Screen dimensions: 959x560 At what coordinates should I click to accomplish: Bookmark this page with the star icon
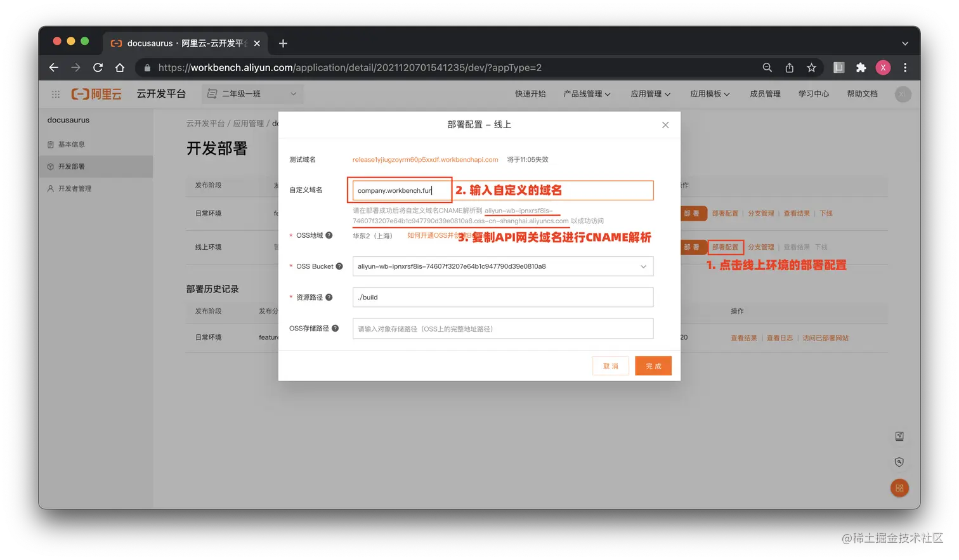point(811,67)
